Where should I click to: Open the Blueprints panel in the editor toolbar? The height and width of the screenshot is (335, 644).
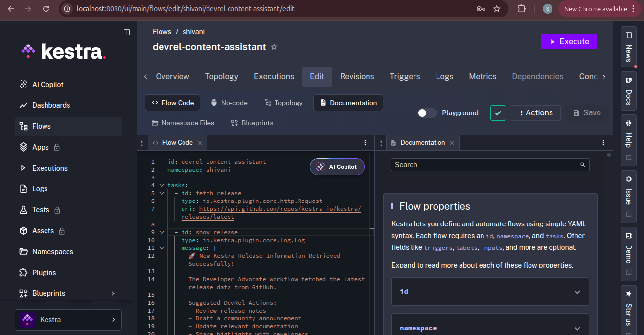[253, 123]
